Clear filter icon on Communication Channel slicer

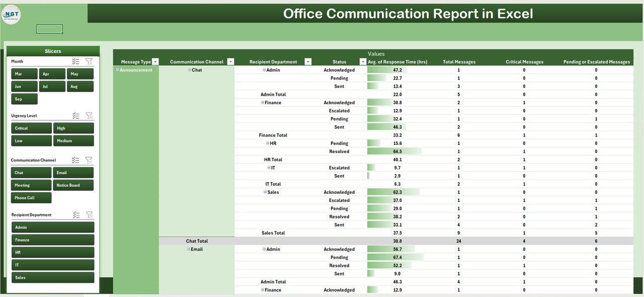(89, 160)
